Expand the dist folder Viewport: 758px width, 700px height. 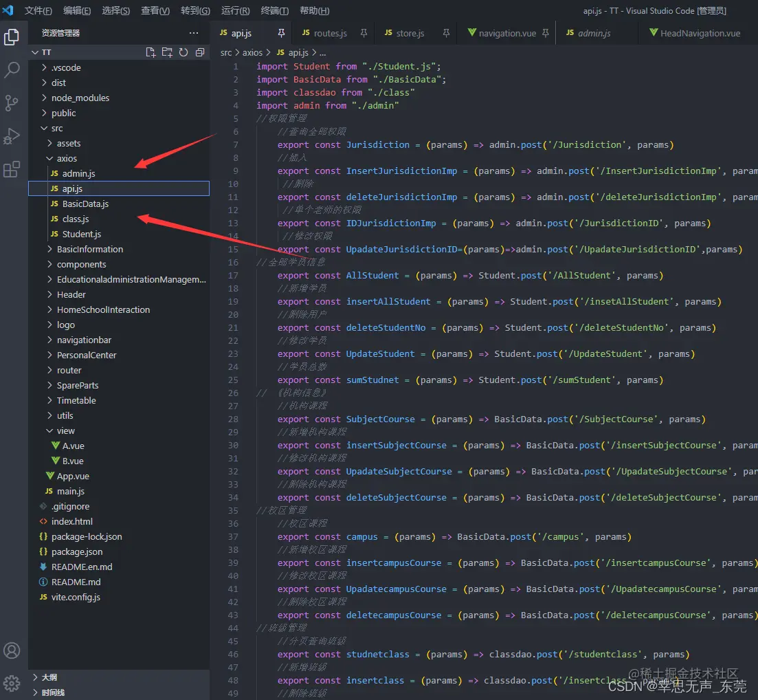(119, 83)
